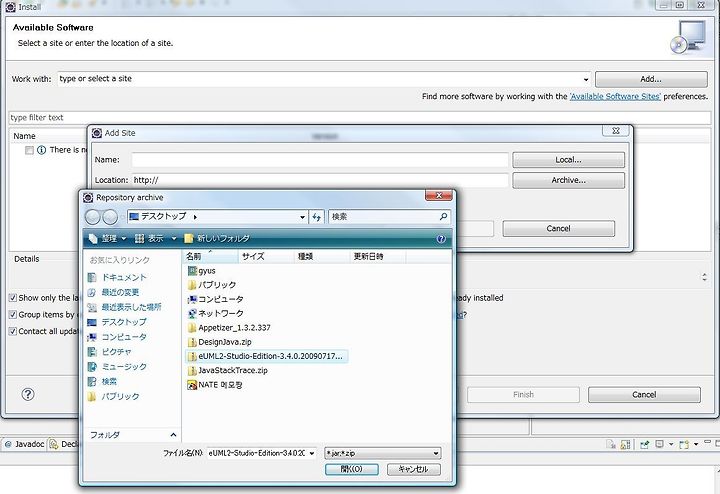
Task: Open the 'Available Software Sites' link
Action: point(615,96)
